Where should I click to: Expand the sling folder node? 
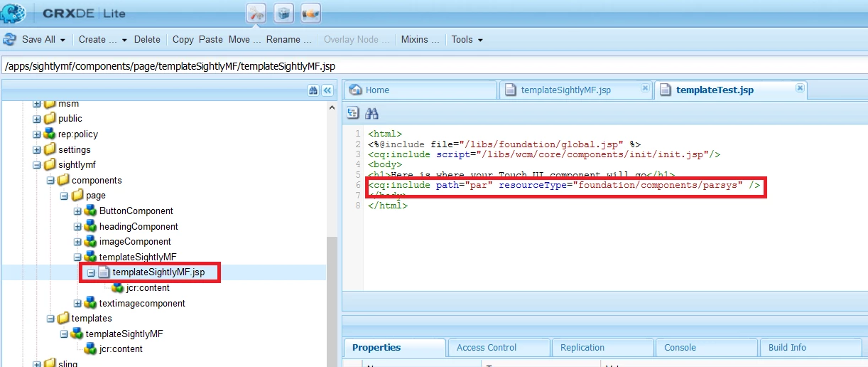[37, 363]
